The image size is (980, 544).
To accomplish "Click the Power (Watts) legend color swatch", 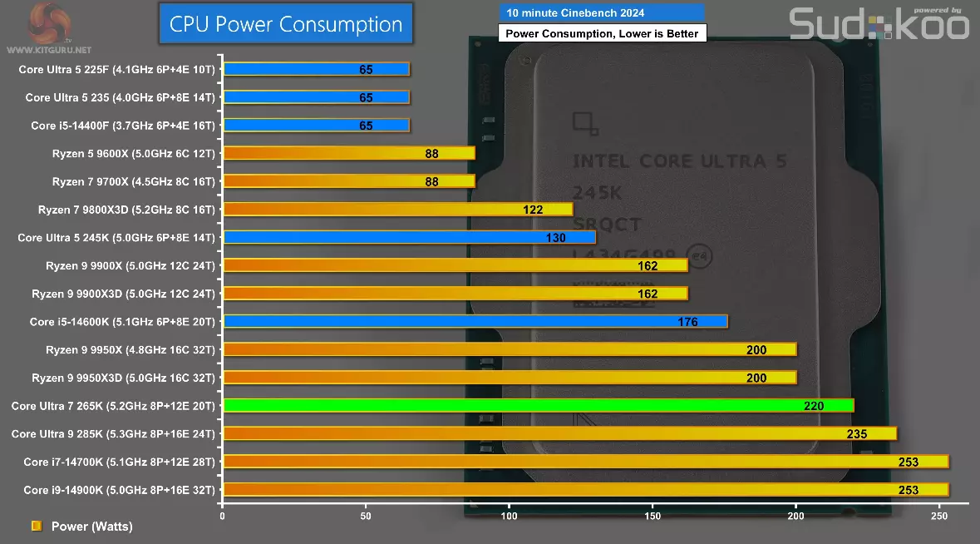I will [37, 526].
